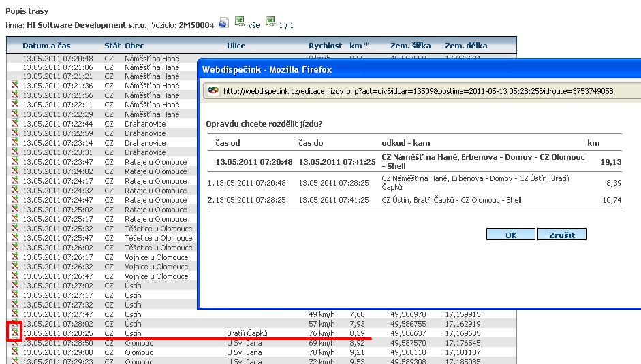Click 'Vojnice u Olomouce' in row 07:26:17
This screenshot has height=364, width=641.
click(157, 257)
